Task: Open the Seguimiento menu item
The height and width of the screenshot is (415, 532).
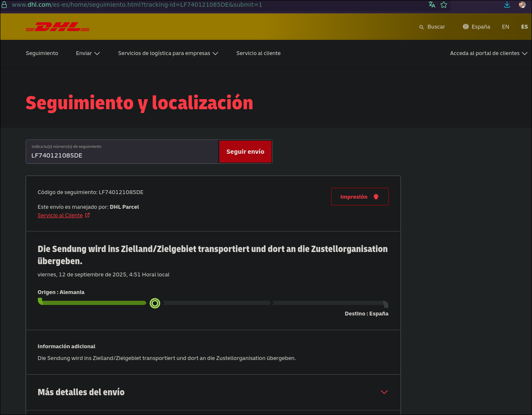Action: [x=42, y=53]
